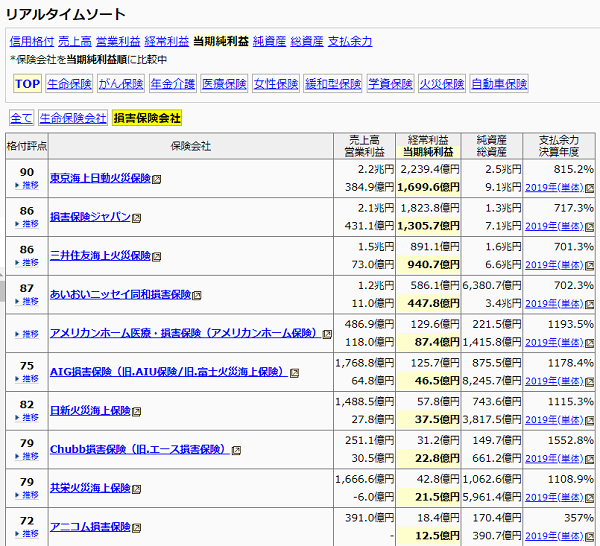Select 1,699.6億円 net profit cell
600x546 pixels.
(x=428, y=187)
